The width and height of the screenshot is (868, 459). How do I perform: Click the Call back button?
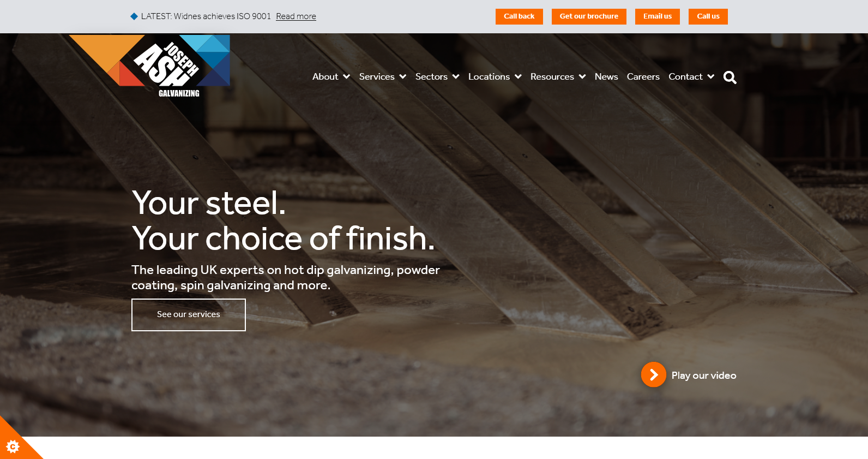tap(519, 16)
